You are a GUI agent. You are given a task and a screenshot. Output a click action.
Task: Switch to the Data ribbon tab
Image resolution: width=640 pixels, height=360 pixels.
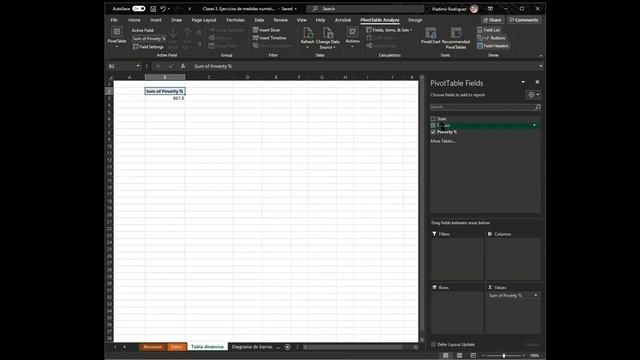pos(259,20)
